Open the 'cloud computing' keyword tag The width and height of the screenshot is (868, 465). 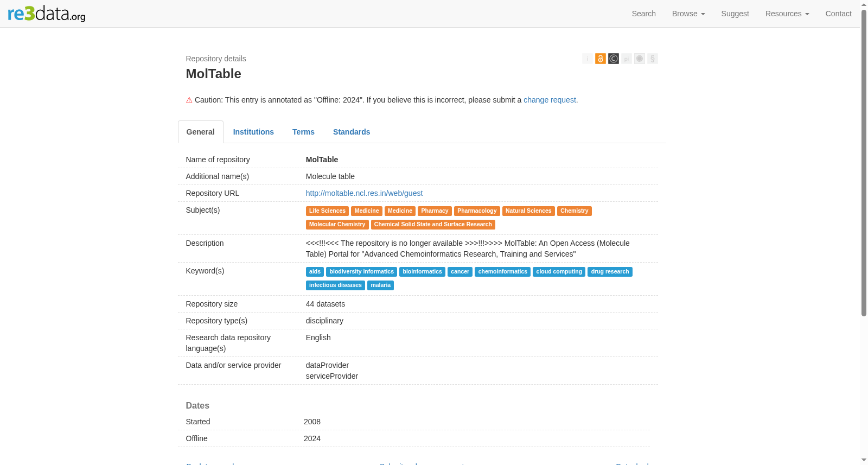(559, 272)
